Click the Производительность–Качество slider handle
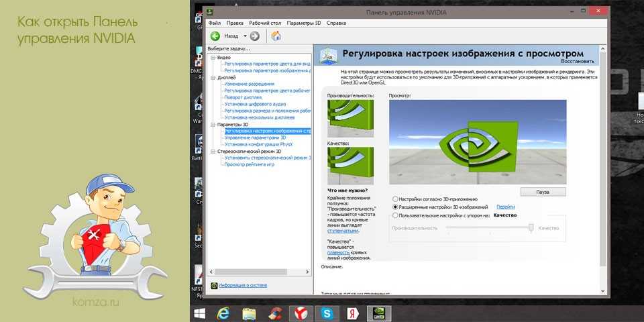Screen dimensions: 644x322 tap(531, 228)
